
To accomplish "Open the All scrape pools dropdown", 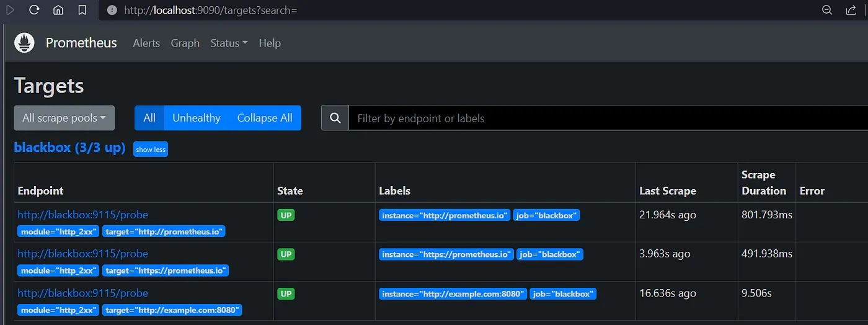I will tap(64, 118).
